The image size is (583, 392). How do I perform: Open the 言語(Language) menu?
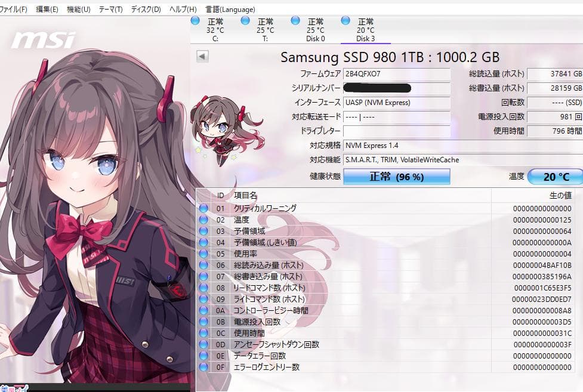[231, 10]
